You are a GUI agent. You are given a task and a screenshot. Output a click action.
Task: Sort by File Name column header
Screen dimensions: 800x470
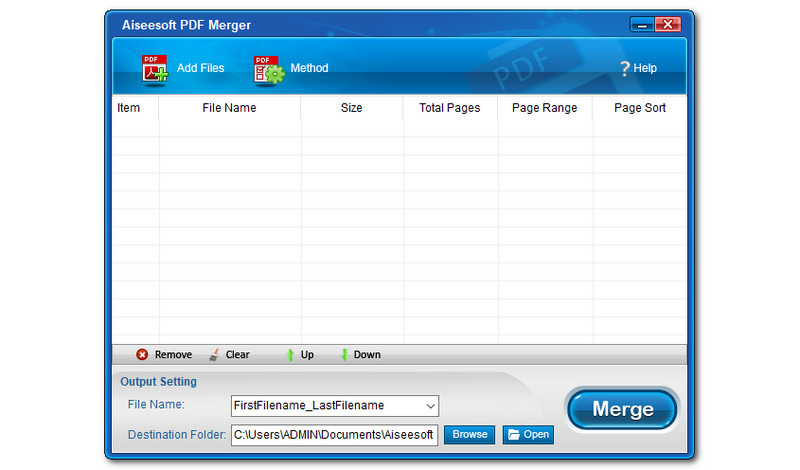tap(229, 108)
